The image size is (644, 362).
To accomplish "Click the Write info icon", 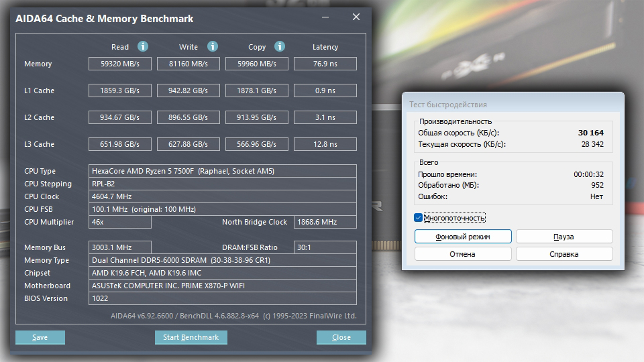I will pyautogui.click(x=213, y=46).
